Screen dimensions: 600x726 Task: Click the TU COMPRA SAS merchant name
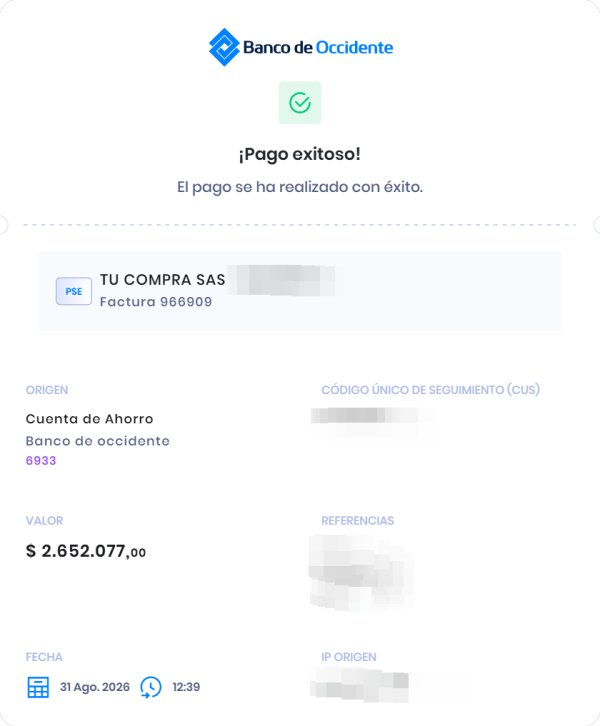tap(162, 280)
